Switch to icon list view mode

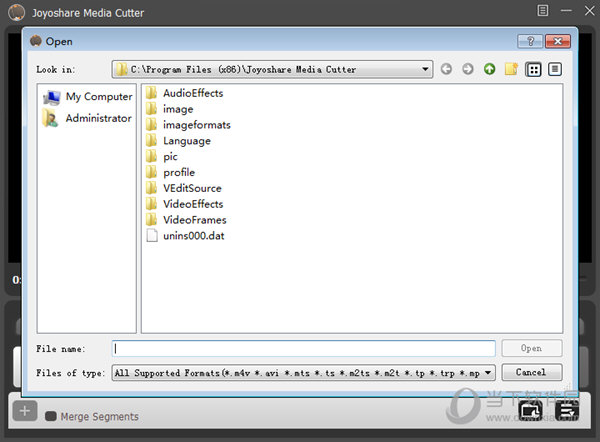click(x=533, y=69)
